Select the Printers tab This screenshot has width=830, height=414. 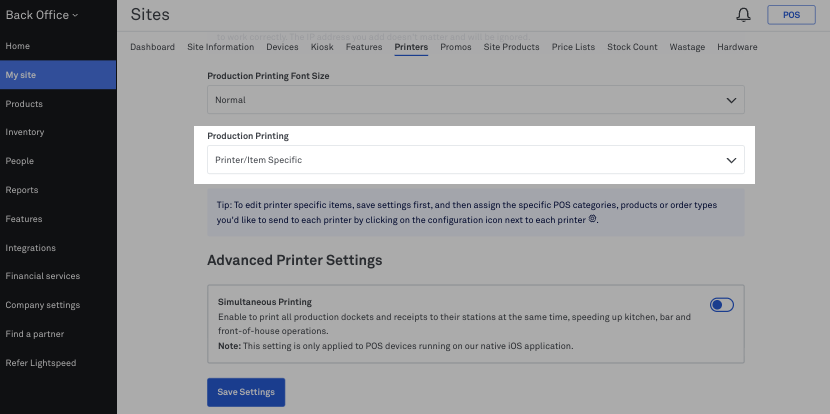[x=411, y=47]
